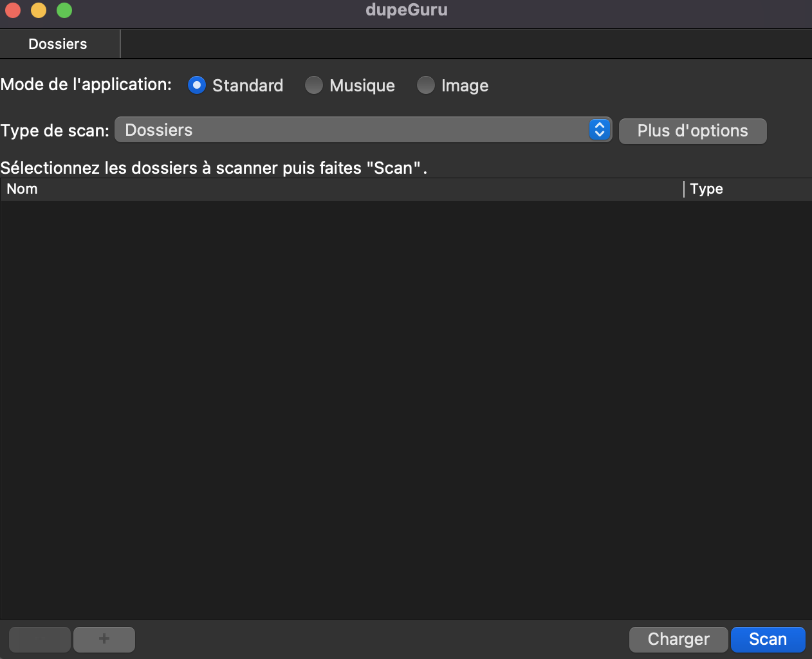Click the empty folder list area
This screenshot has height=659, width=812.
[x=405, y=405]
